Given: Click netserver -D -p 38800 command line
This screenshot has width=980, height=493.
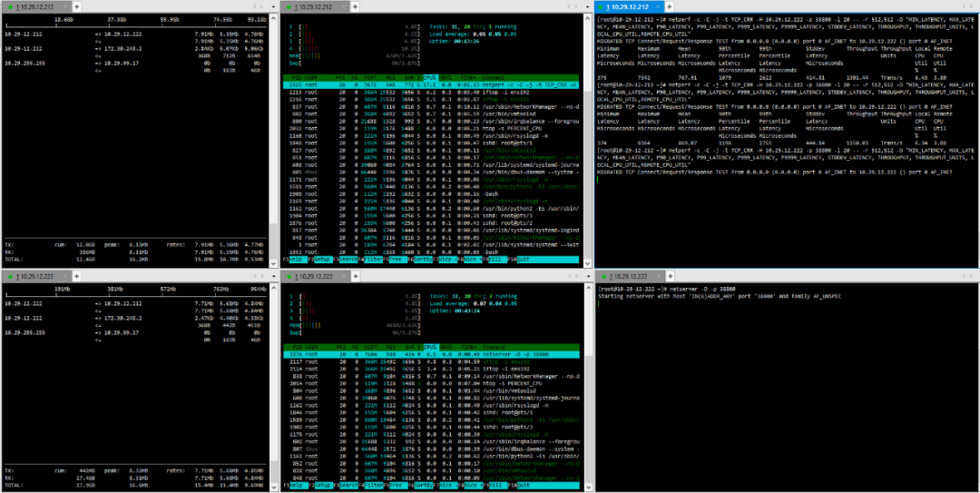Looking at the screenshot, I should pyautogui.click(x=701, y=289).
